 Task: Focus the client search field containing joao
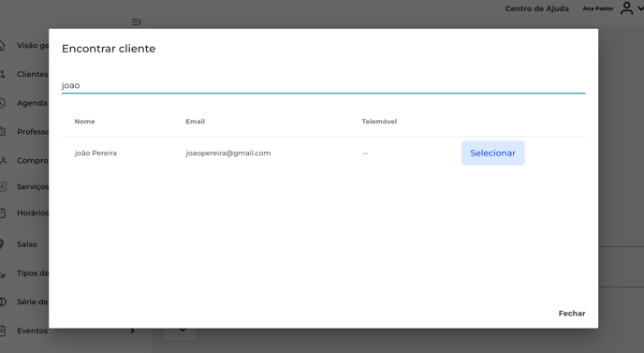coord(323,85)
